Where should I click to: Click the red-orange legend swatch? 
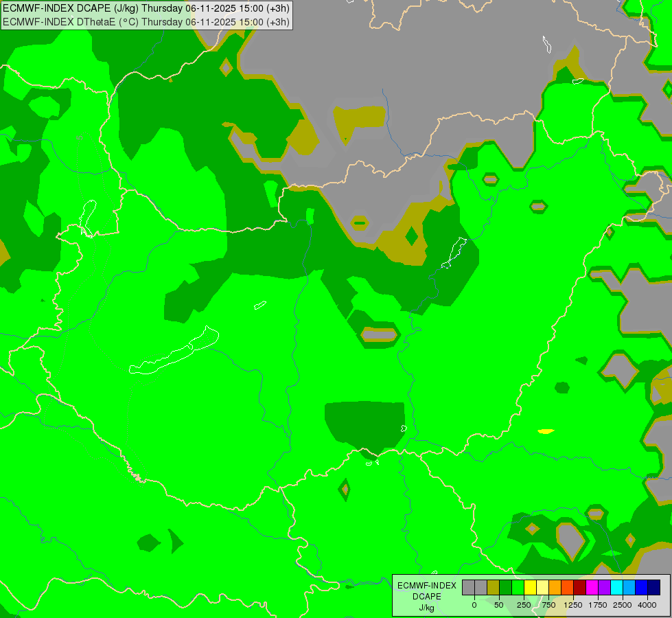568,588
